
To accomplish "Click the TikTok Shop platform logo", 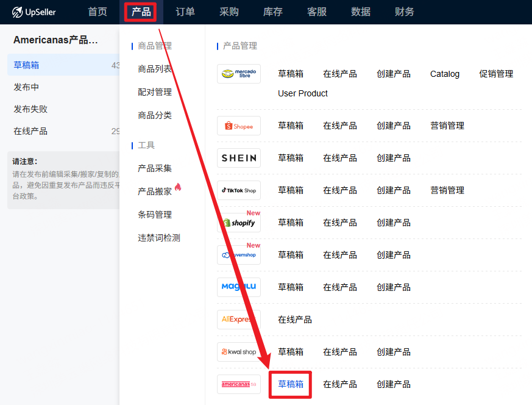I will [x=239, y=190].
